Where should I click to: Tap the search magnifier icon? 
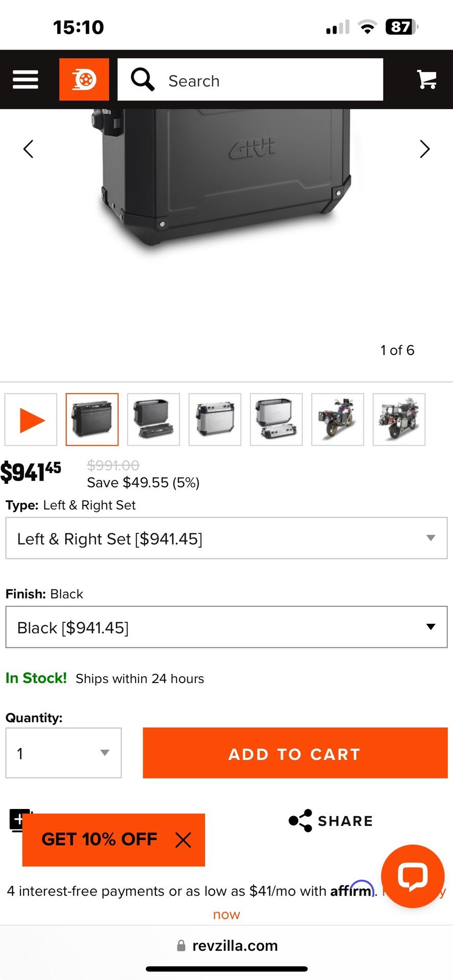(x=142, y=80)
